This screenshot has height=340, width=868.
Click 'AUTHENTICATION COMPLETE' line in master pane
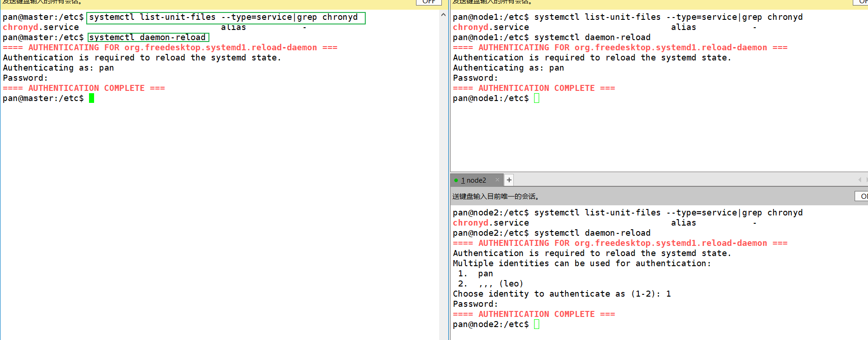pyautogui.click(x=84, y=88)
